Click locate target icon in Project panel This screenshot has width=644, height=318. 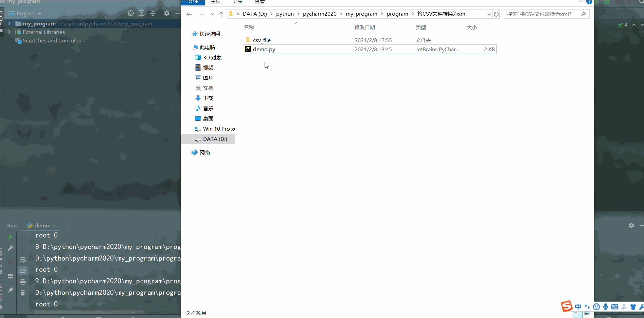(x=131, y=13)
